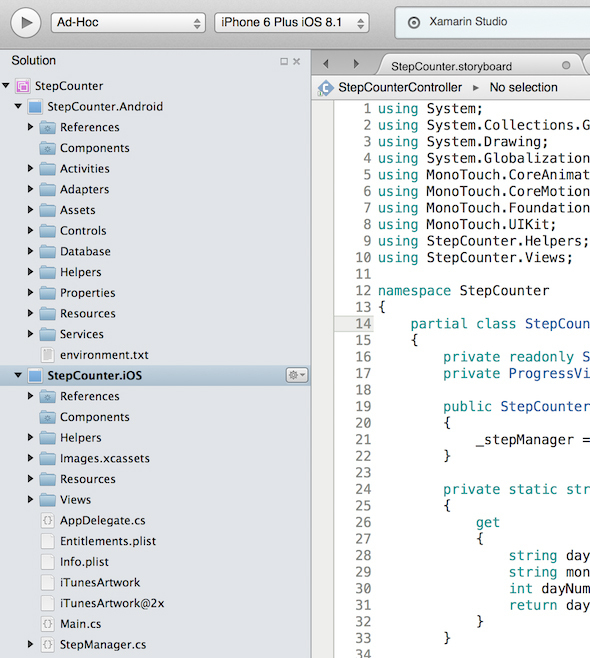Click the StepCounter.iOS gear options icon
The height and width of the screenshot is (658, 590).
[297, 375]
